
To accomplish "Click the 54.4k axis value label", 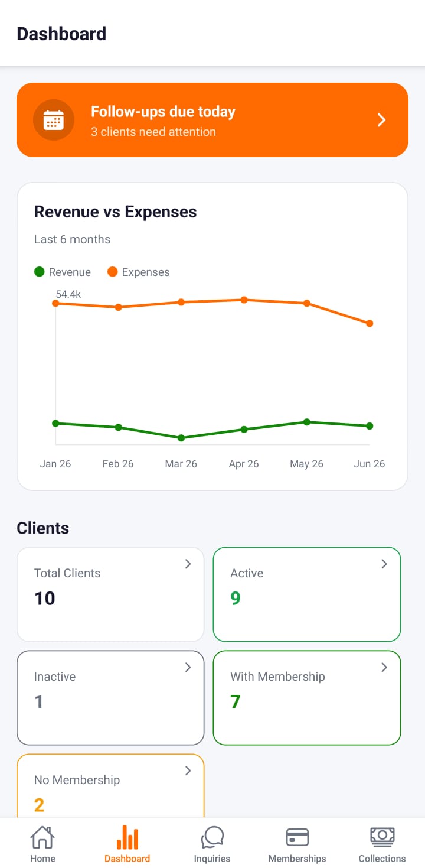I will (x=68, y=294).
